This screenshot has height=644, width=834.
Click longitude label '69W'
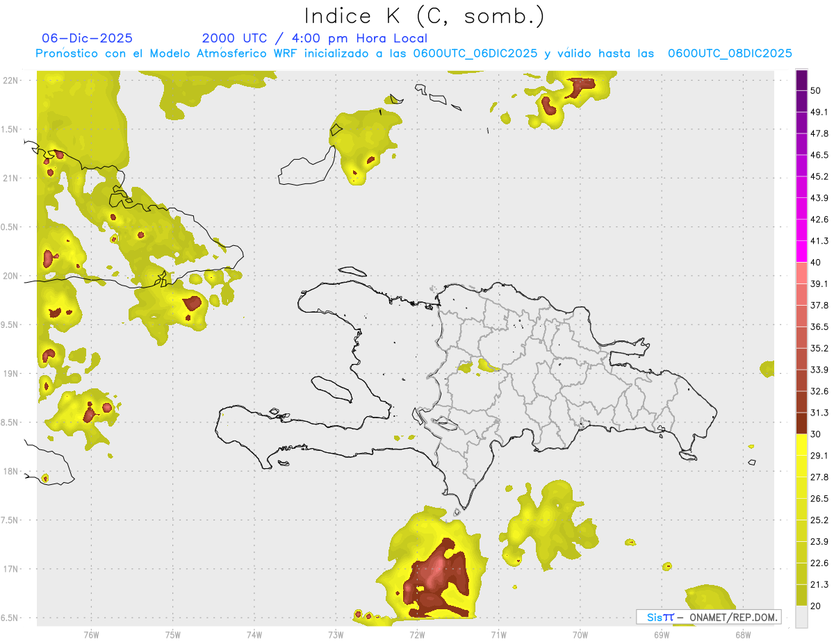click(662, 635)
